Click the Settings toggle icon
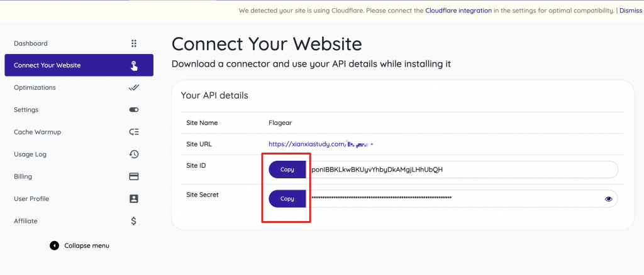The image size is (644, 275). coord(134,110)
